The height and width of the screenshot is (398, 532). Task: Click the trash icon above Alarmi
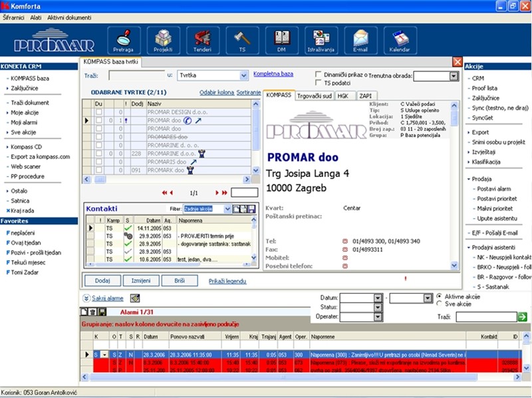point(92,311)
